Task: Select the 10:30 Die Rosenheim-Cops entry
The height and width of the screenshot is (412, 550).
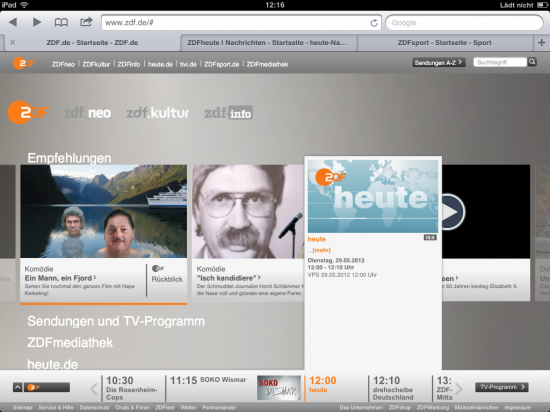Action: click(x=133, y=389)
